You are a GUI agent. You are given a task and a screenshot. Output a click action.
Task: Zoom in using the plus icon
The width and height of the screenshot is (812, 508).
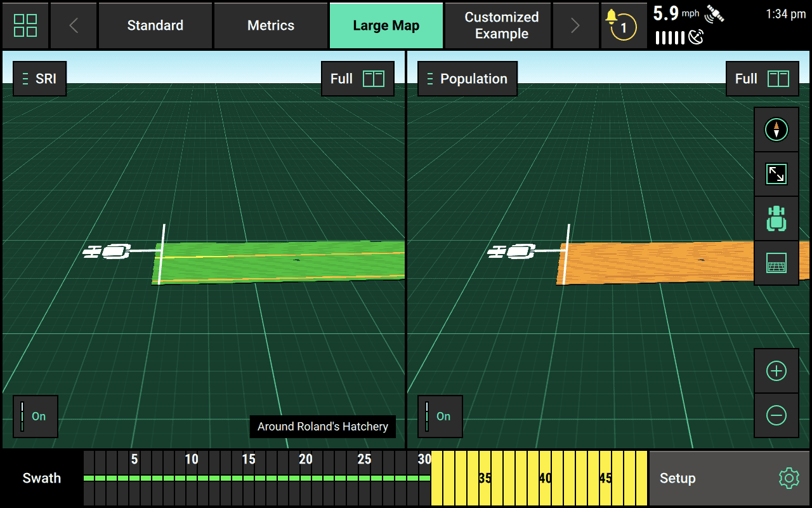(776, 371)
